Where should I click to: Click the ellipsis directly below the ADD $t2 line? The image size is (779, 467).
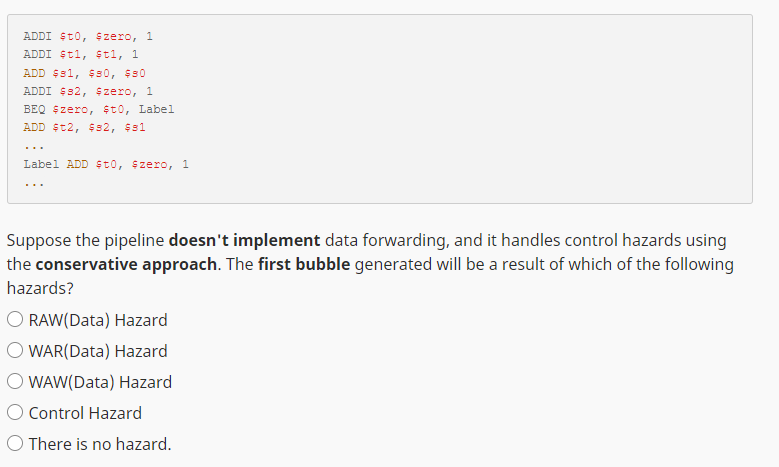pos(33,146)
